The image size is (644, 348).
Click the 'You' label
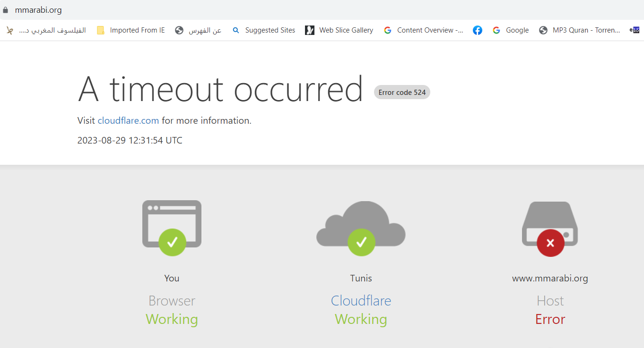[x=172, y=278]
